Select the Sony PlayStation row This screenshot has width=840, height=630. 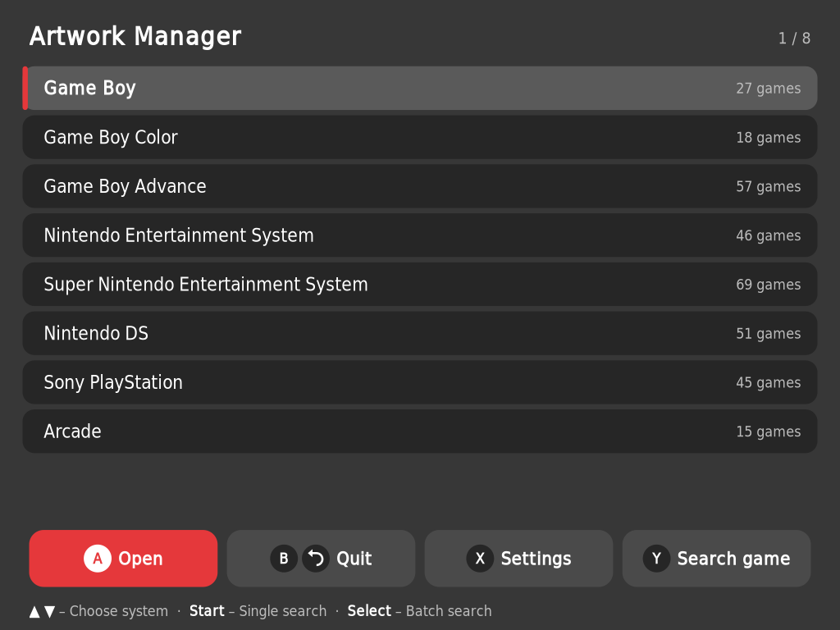coord(420,382)
